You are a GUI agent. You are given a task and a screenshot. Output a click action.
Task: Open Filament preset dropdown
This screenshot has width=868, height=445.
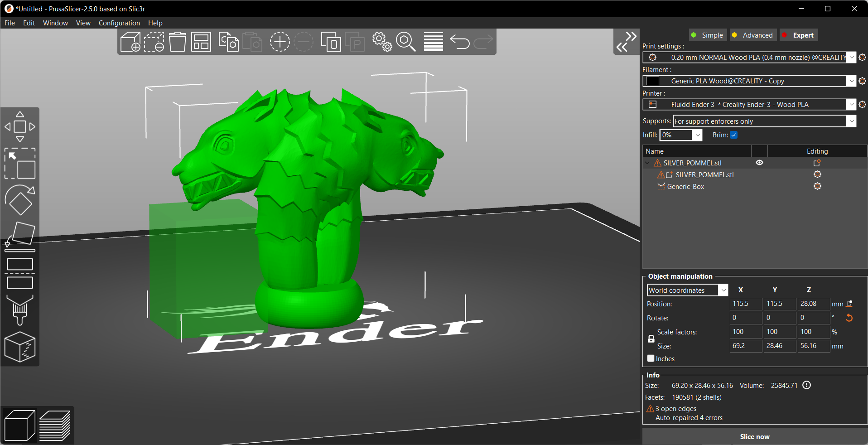pyautogui.click(x=852, y=81)
